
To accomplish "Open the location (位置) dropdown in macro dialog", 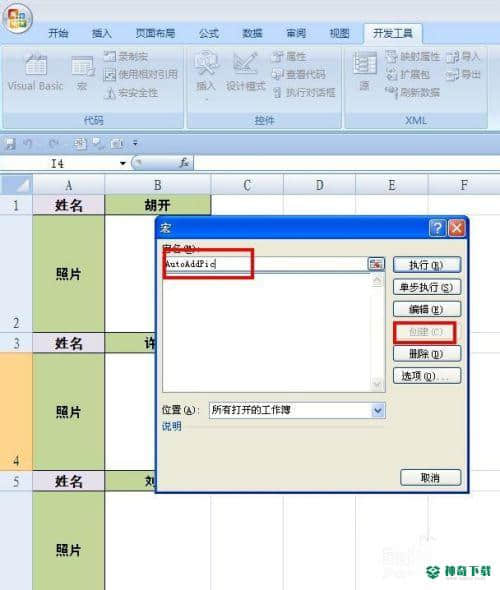I will (378, 410).
